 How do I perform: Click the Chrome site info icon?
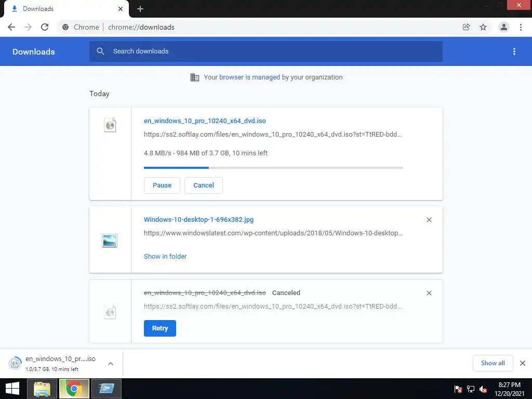click(x=65, y=27)
